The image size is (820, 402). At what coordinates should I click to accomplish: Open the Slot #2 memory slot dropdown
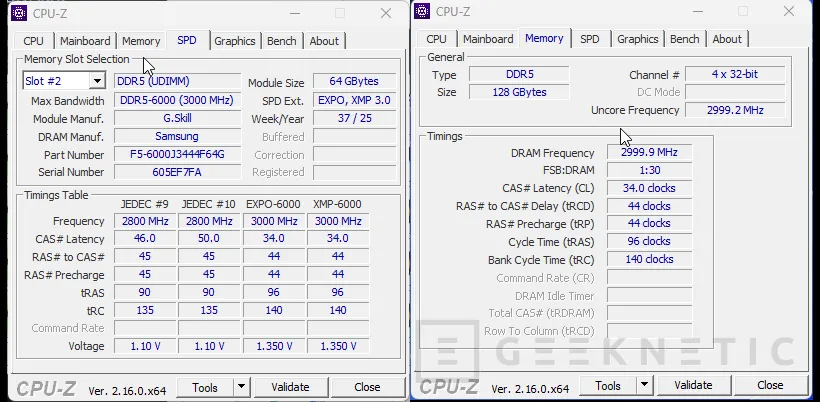(x=97, y=81)
